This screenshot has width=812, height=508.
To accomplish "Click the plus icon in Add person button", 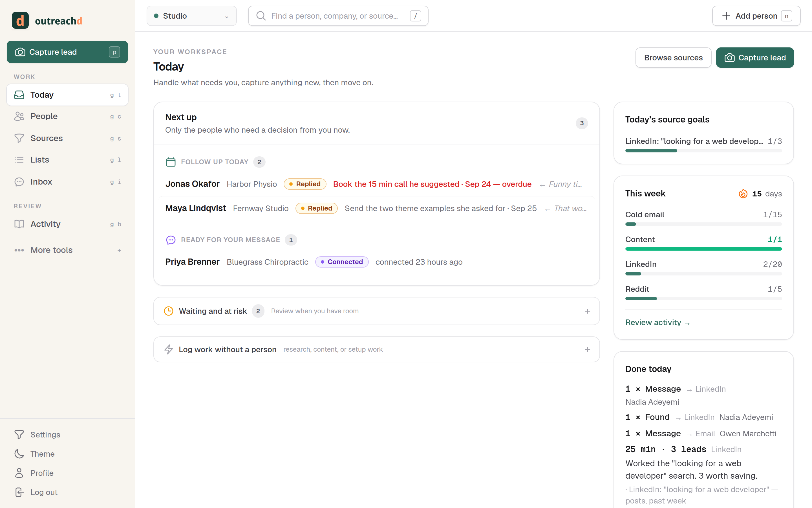I will (726, 16).
